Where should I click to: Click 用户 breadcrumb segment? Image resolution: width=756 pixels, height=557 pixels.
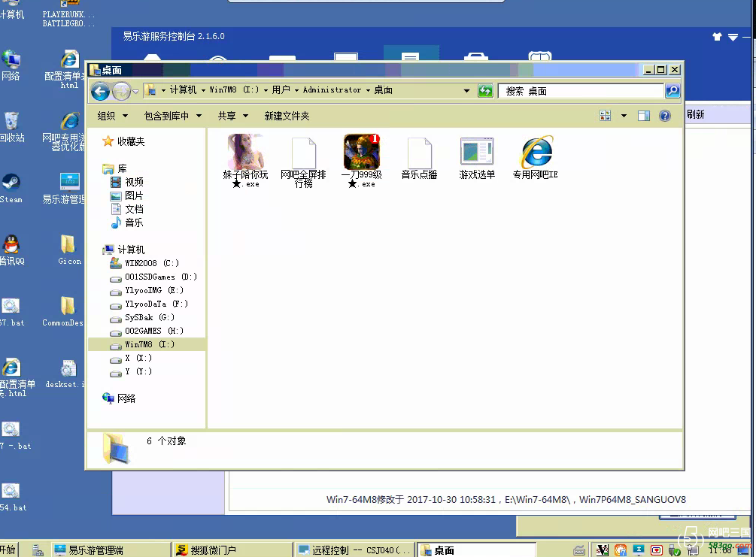281,89
